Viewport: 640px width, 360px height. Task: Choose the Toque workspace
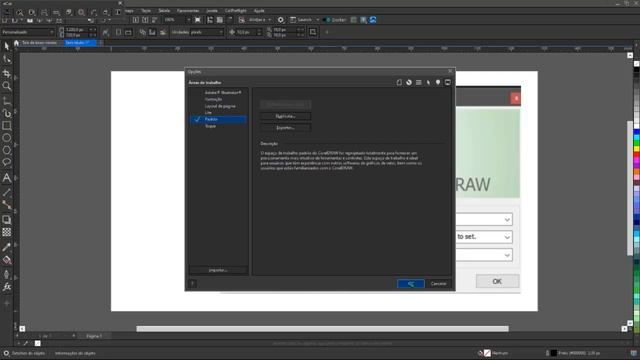point(210,126)
